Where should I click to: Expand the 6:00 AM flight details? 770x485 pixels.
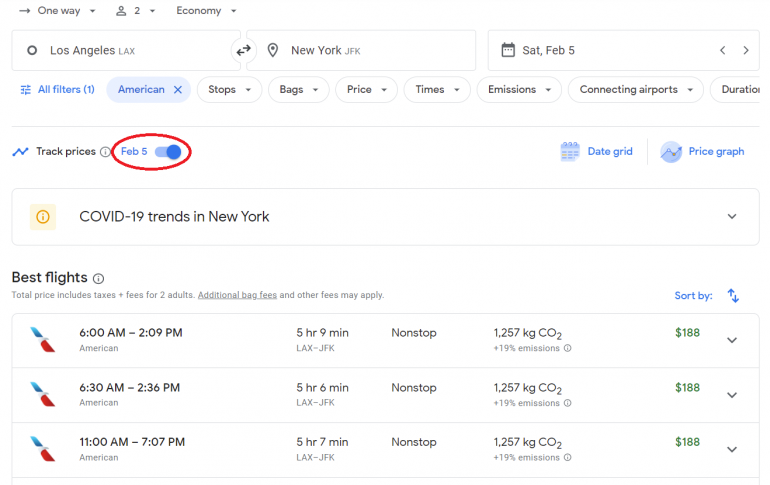pyautogui.click(x=732, y=340)
